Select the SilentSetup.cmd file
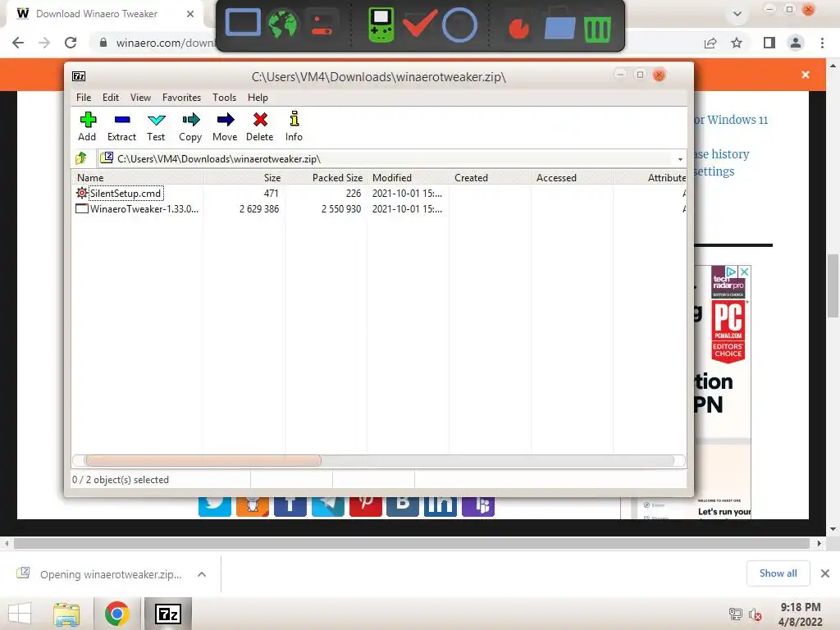Image resolution: width=840 pixels, height=630 pixels. coord(126,193)
